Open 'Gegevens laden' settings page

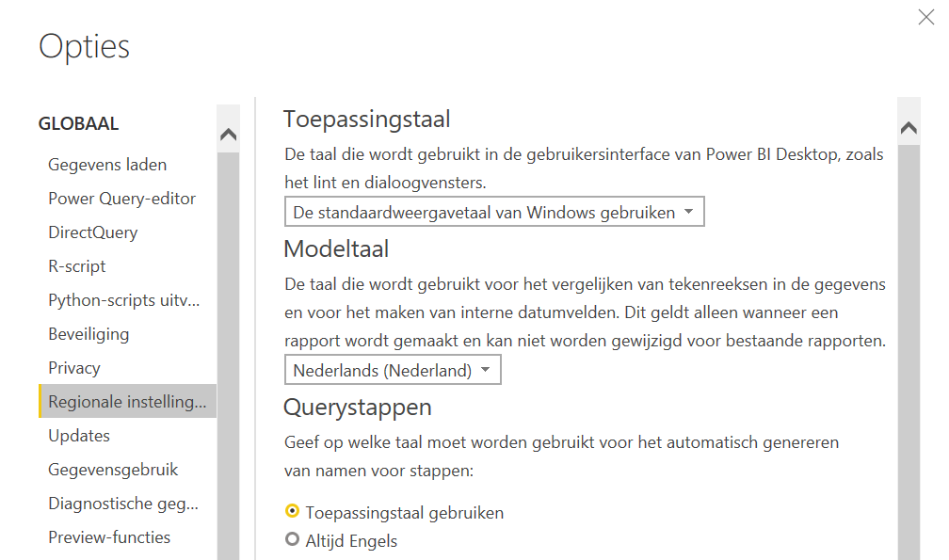pos(107,165)
